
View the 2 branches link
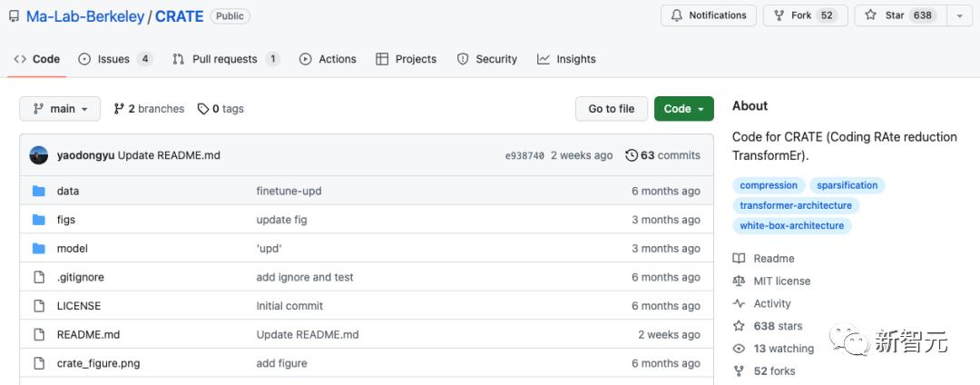pyautogui.click(x=149, y=109)
